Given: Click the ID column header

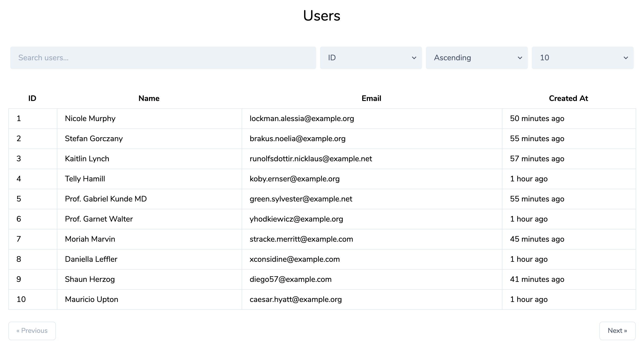Looking at the screenshot, I should pos(32,98).
